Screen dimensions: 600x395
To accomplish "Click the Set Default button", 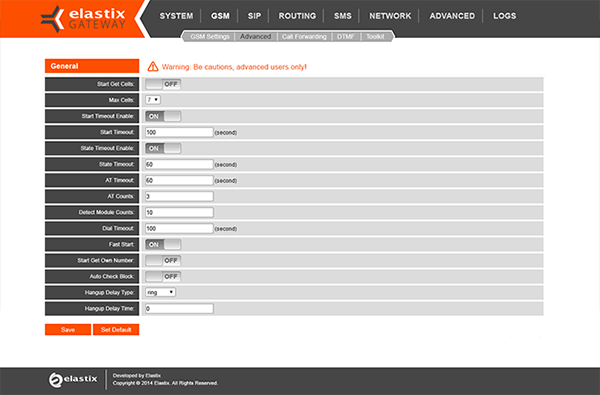I will [116, 330].
